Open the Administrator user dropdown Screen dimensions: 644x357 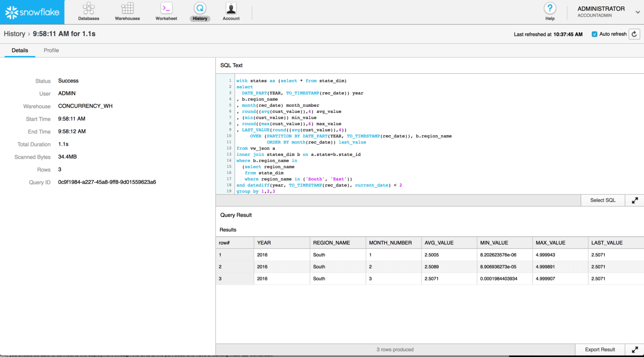pos(638,12)
